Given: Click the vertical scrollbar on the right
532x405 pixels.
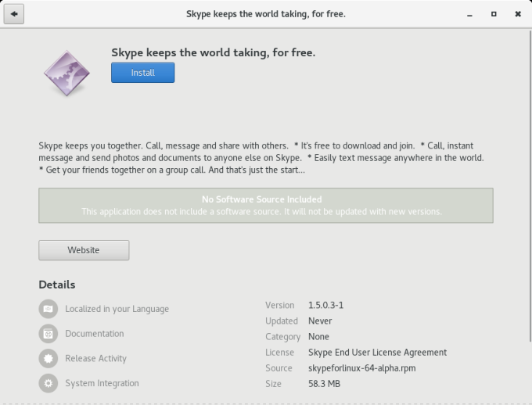Looking at the screenshot, I should click(x=530, y=186).
